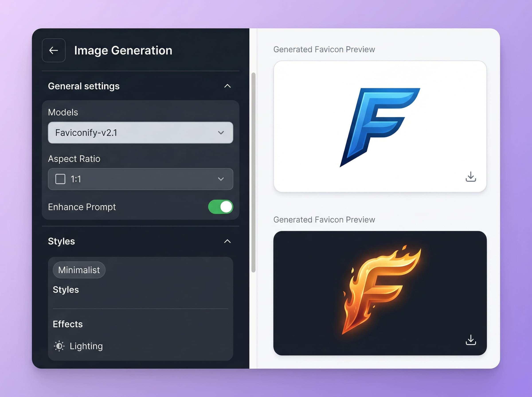Click the square icon in the aspect ratio field
The width and height of the screenshot is (532, 397).
(x=60, y=179)
